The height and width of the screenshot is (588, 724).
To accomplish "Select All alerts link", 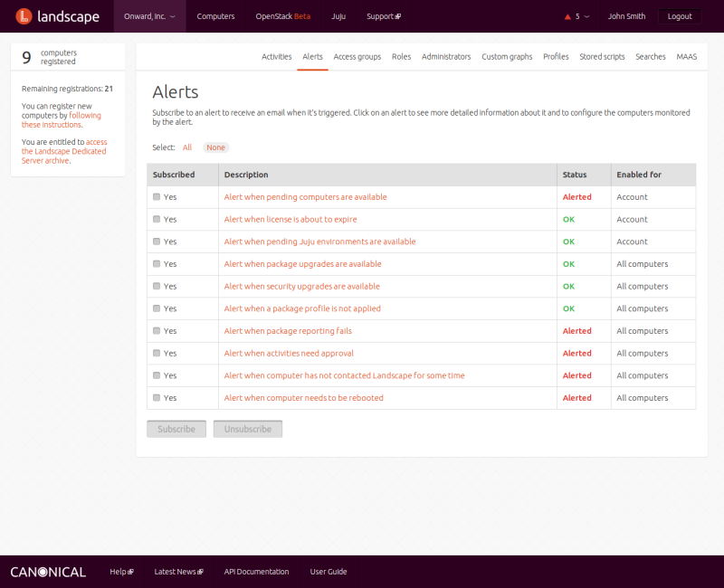I will pos(187,147).
